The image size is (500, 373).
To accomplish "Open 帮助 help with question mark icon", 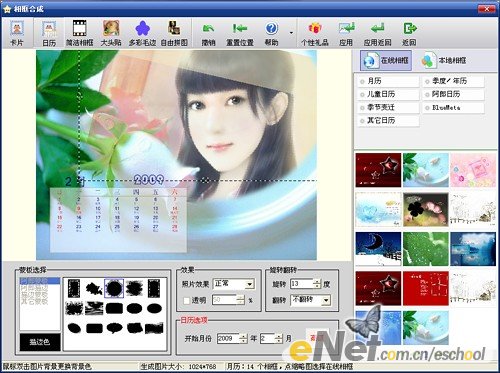I will point(272,33).
